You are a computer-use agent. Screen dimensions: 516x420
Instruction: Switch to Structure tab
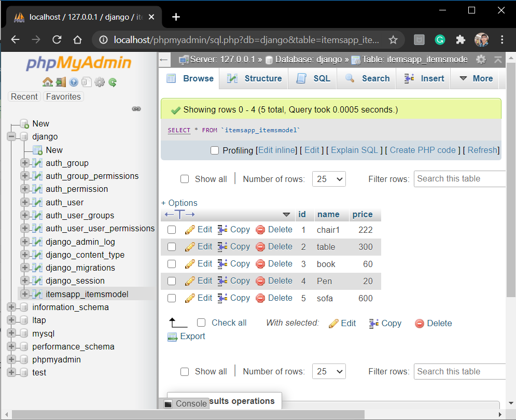(254, 79)
